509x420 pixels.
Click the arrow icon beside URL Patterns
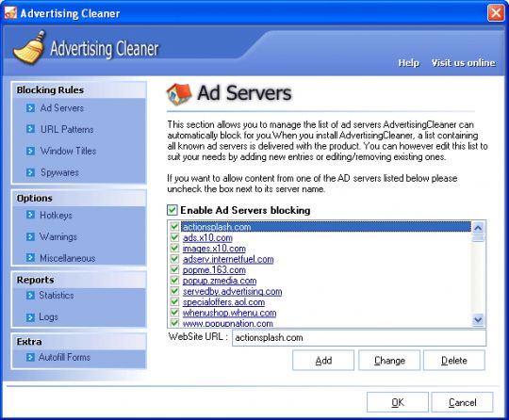coord(30,129)
